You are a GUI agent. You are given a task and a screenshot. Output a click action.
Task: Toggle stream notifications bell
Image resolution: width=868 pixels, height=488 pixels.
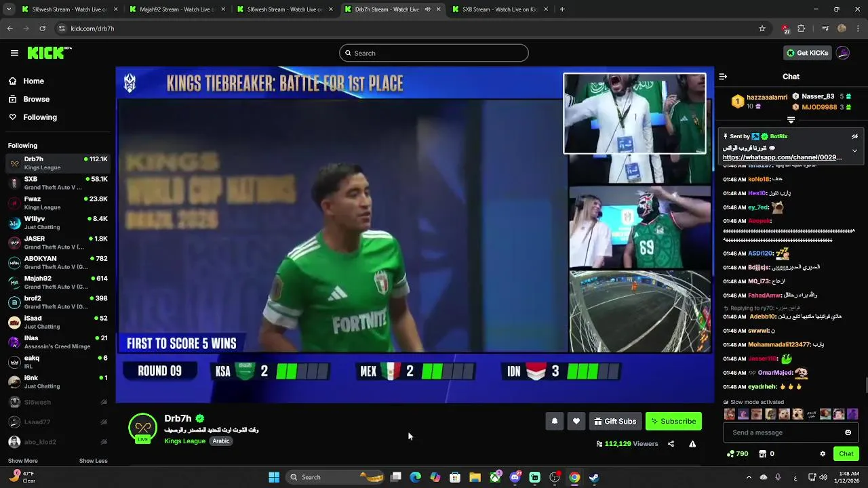tap(555, 421)
